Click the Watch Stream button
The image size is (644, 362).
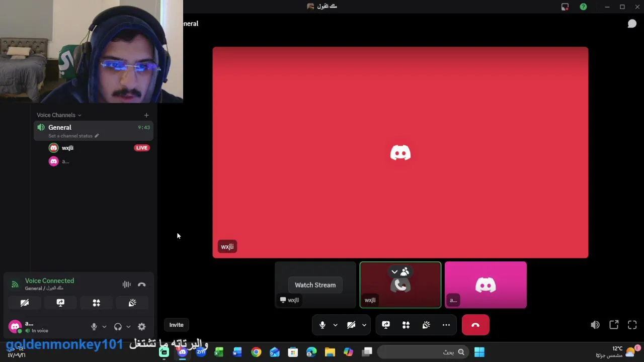pos(315,285)
